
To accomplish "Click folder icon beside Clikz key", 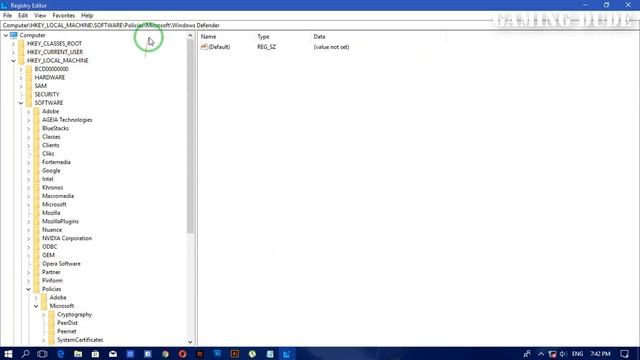I will [x=37, y=153].
